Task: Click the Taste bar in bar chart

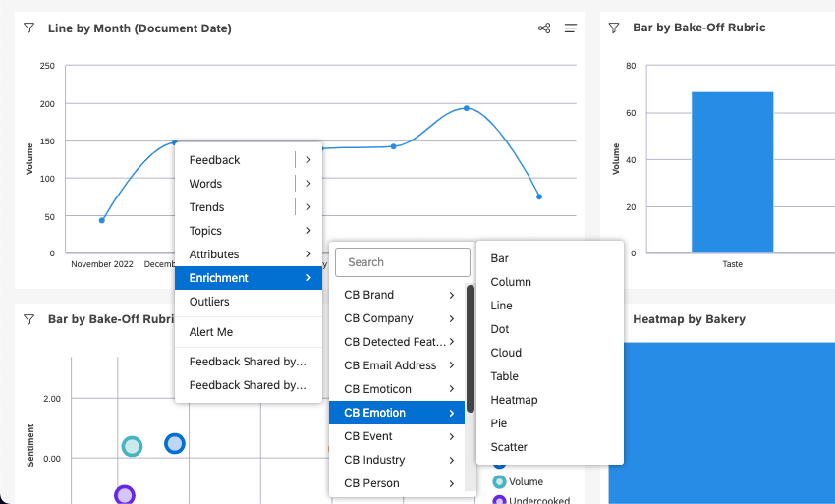Action: (732, 172)
